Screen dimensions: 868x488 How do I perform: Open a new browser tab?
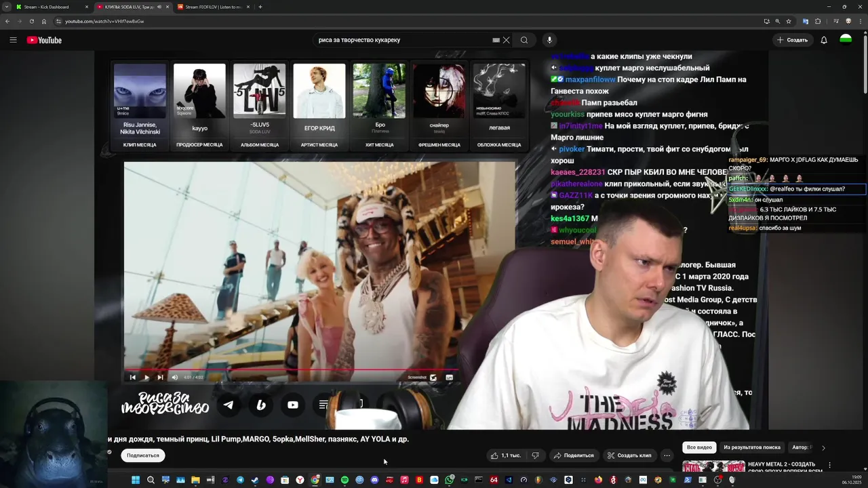(x=260, y=7)
